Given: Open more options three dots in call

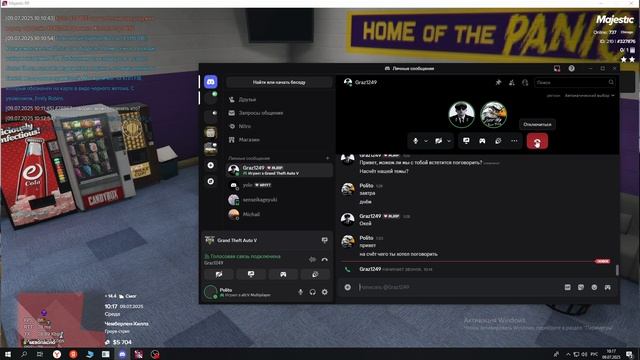Looking at the screenshot, I should click(514, 141).
